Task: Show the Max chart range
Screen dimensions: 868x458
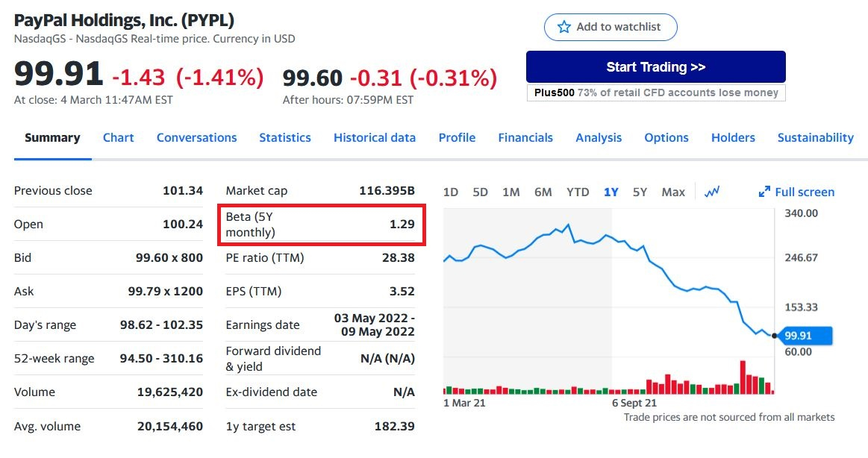Action: pos(673,192)
